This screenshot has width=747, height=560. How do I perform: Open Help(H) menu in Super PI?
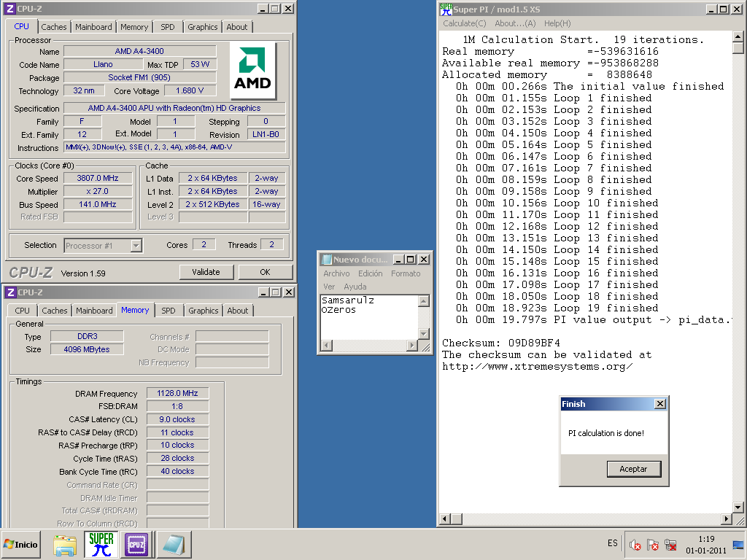click(557, 23)
